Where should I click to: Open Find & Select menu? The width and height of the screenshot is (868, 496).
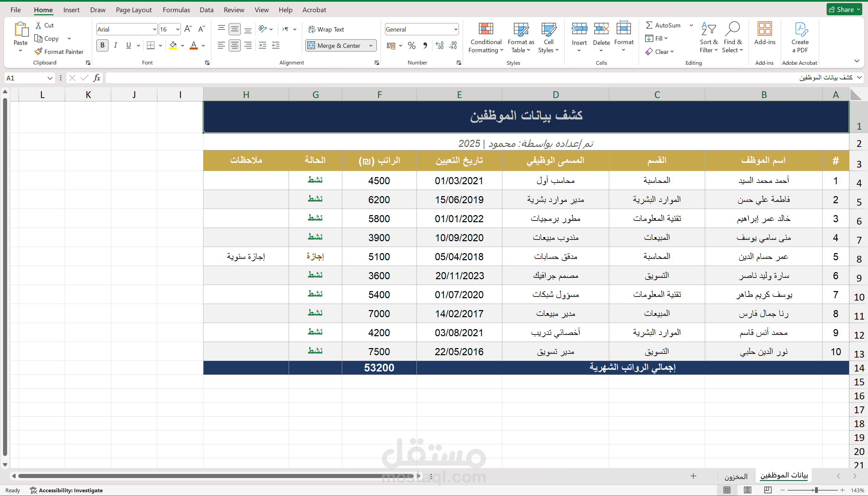click(732, 37)
